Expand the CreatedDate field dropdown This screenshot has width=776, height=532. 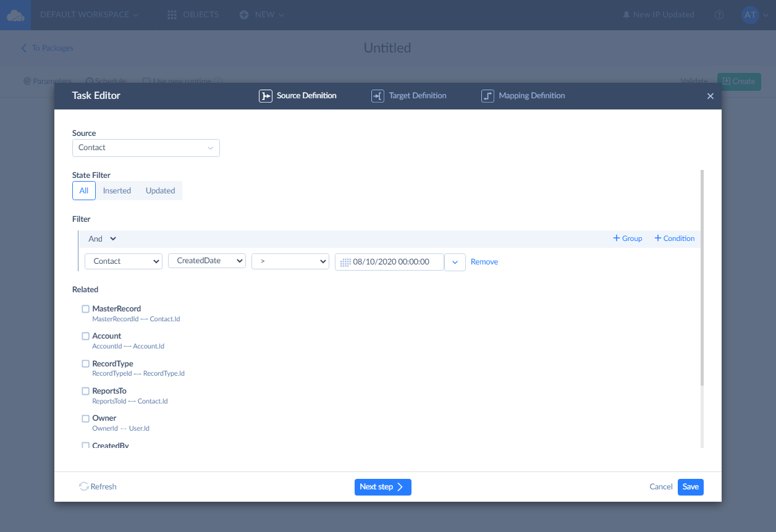coord(207,261)
